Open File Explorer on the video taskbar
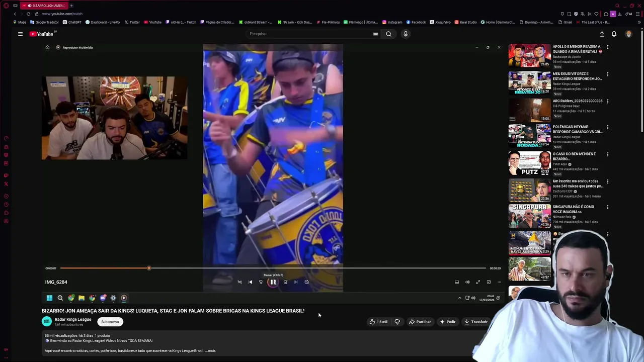 pyautogui.click(x=82, y=298)
